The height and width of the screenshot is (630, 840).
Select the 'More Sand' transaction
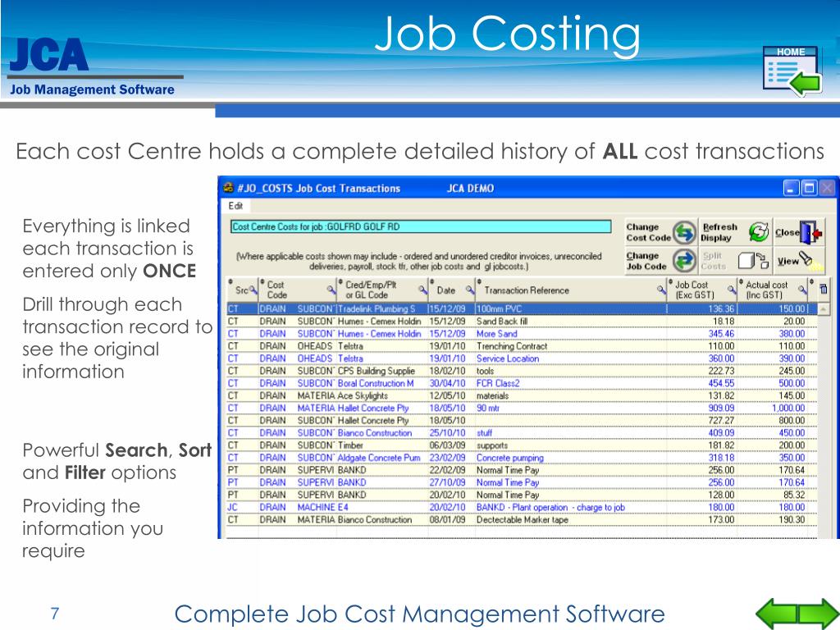tap(523, 334)
